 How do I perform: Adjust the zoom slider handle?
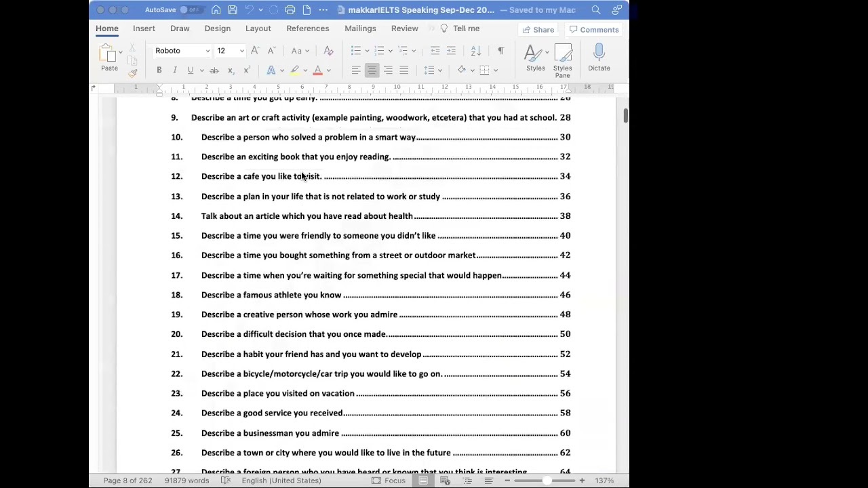point(547,481)
